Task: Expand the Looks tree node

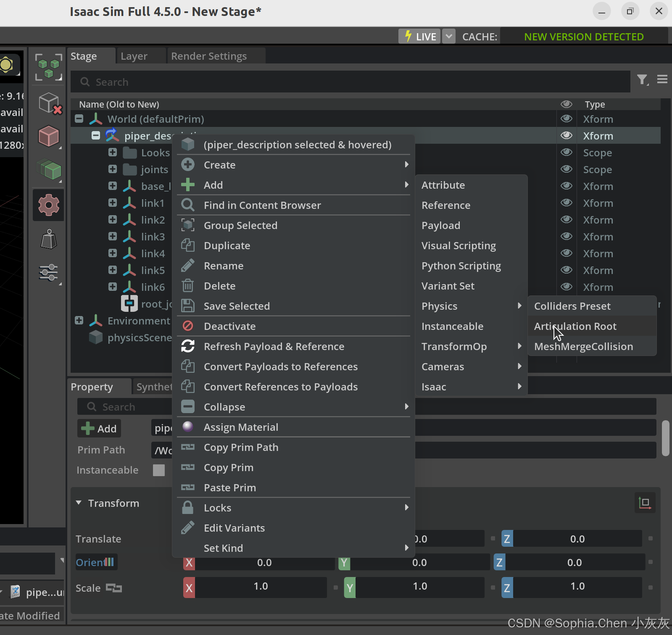Action: click(x=113, y=152)
